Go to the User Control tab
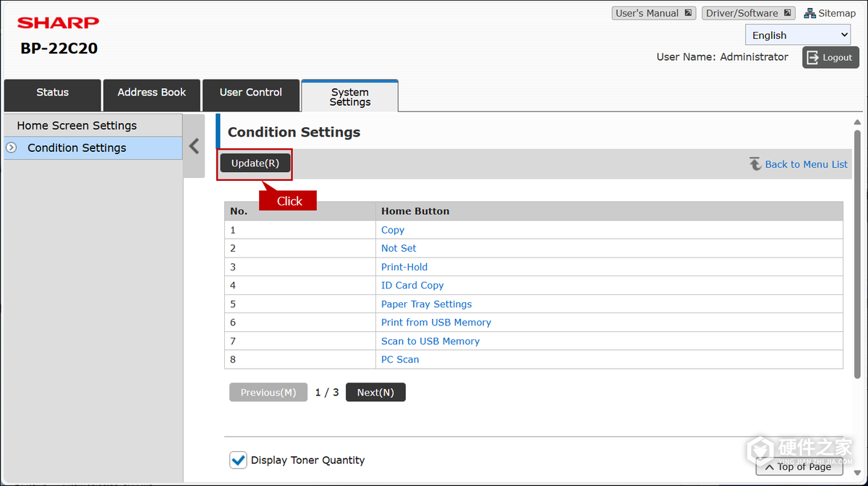 point(251,95)
